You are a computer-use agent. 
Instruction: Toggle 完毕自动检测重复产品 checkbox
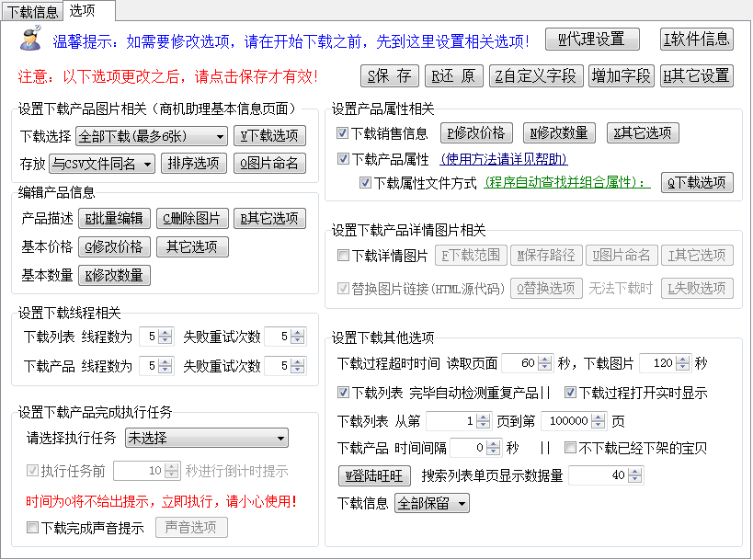[343, 393]
